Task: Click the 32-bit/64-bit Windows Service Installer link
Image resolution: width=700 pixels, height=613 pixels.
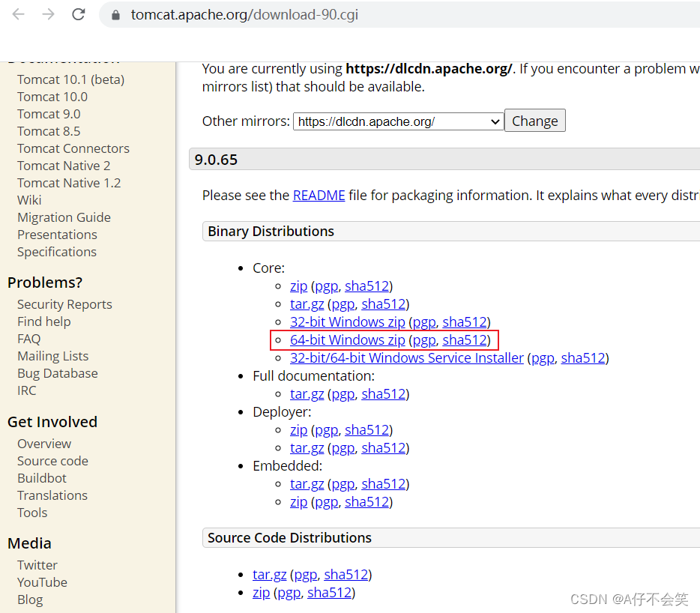Action: click(406, 357)
